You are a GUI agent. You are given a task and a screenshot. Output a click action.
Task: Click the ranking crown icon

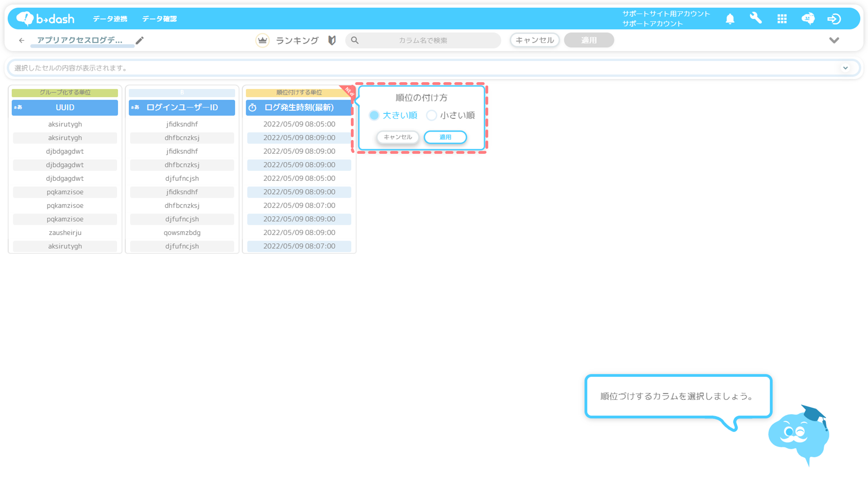click(262, 40)
